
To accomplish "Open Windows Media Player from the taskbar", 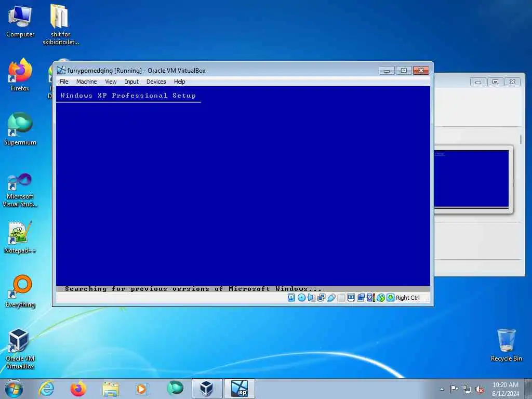I will pos(141,389).
